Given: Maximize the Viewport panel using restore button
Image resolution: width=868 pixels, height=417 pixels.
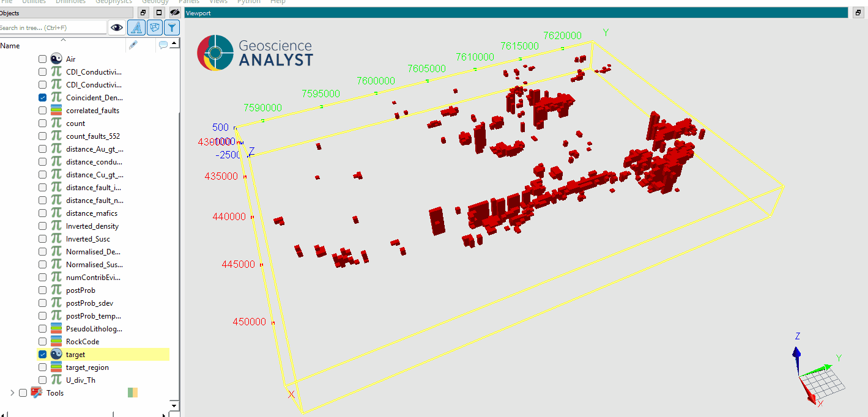Looking at the screenshot, I should click(x=859, y=13).
